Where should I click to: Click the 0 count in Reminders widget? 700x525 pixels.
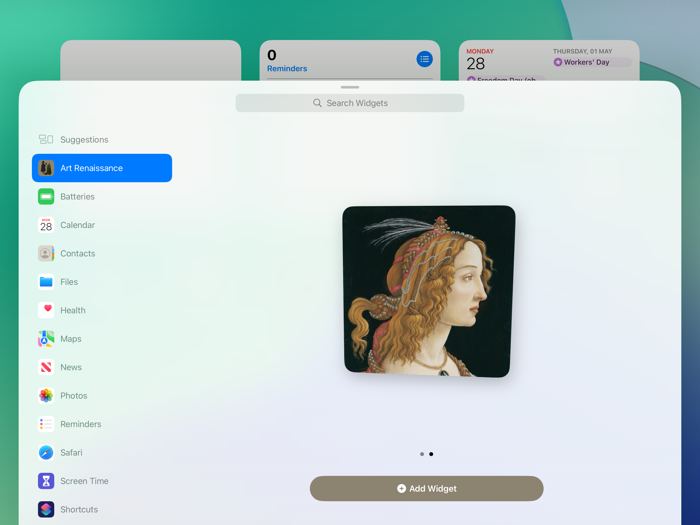pos(272,55)
